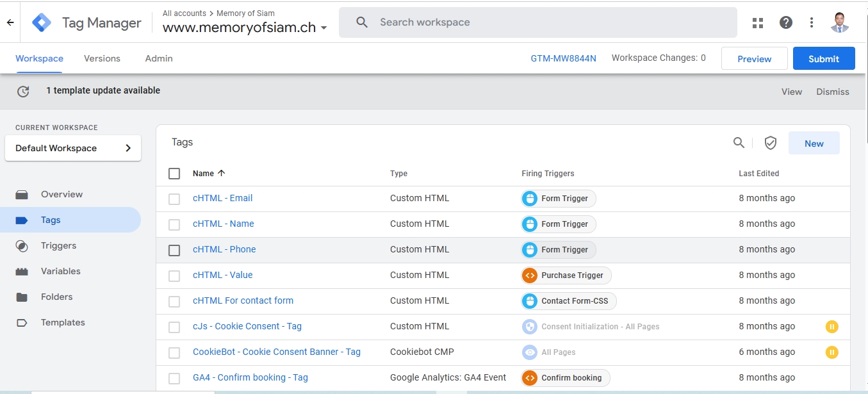Click the Tag Manager logo icon
The height and width of the screenshot is (394, 868).
click(42, 22)
